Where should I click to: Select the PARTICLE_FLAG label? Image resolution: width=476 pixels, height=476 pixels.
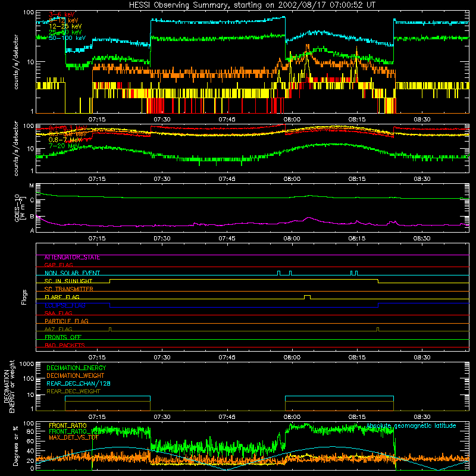(x=67, y=321)
